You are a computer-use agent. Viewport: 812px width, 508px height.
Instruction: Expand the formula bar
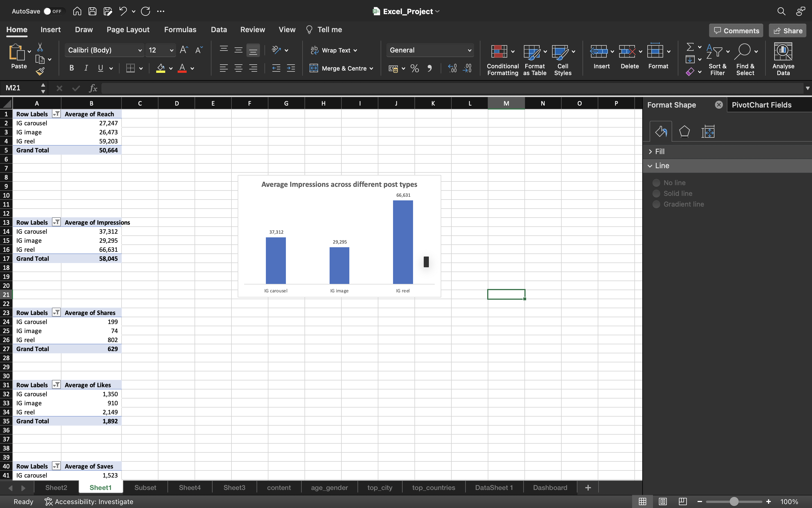point(807,88)
